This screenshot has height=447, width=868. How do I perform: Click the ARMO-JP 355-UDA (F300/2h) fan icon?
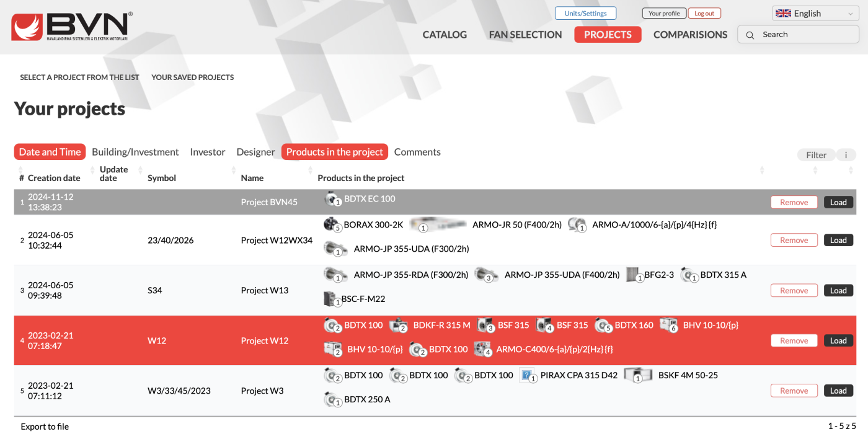(x=337, y=249)
